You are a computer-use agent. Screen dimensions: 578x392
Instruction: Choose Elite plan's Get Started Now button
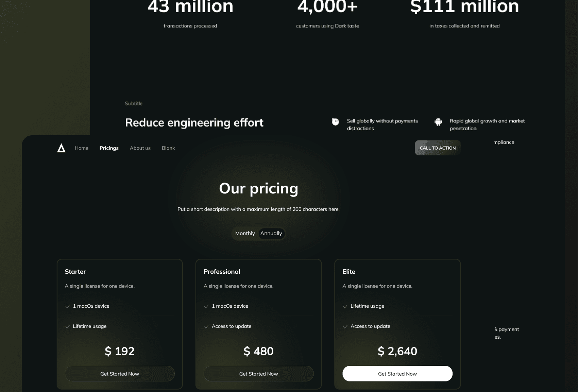397,374
